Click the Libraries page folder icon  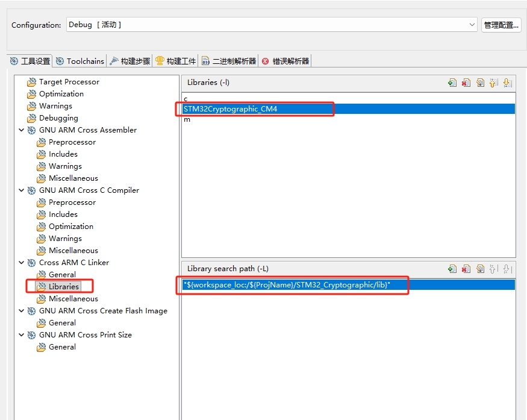tap(42, 287)
